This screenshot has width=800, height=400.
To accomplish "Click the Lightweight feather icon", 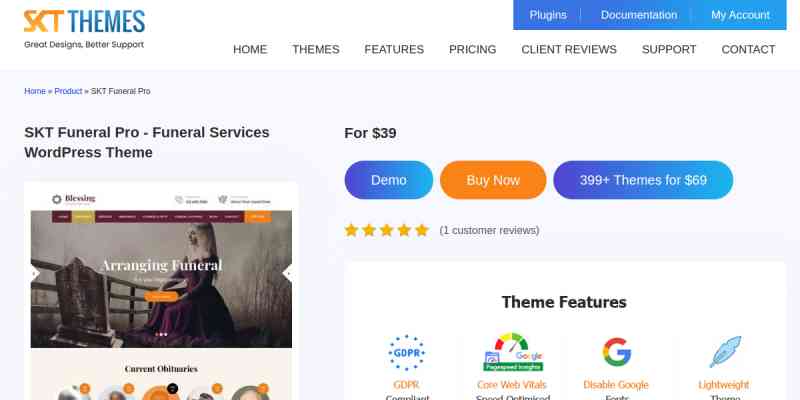I will pos(725,352).
